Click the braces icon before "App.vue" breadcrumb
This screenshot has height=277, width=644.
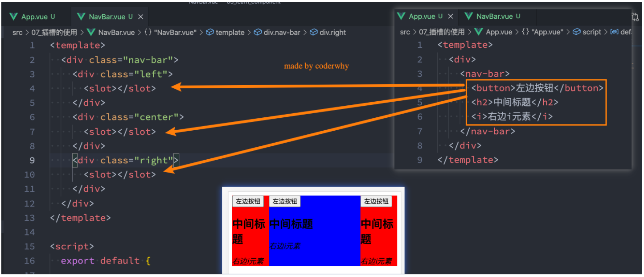[x=525, y=32]
